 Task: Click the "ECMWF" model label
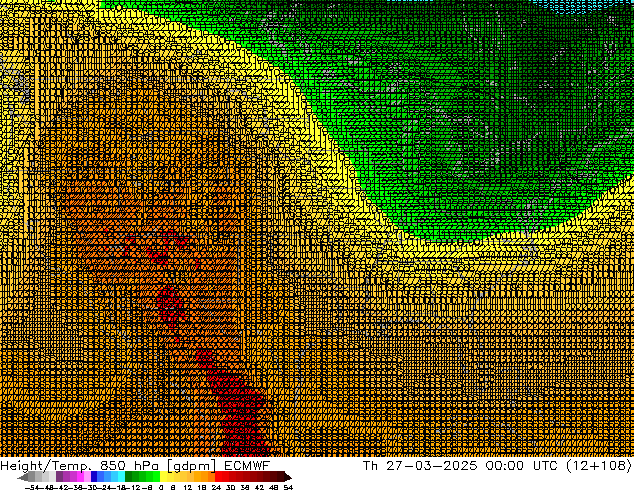247,466
